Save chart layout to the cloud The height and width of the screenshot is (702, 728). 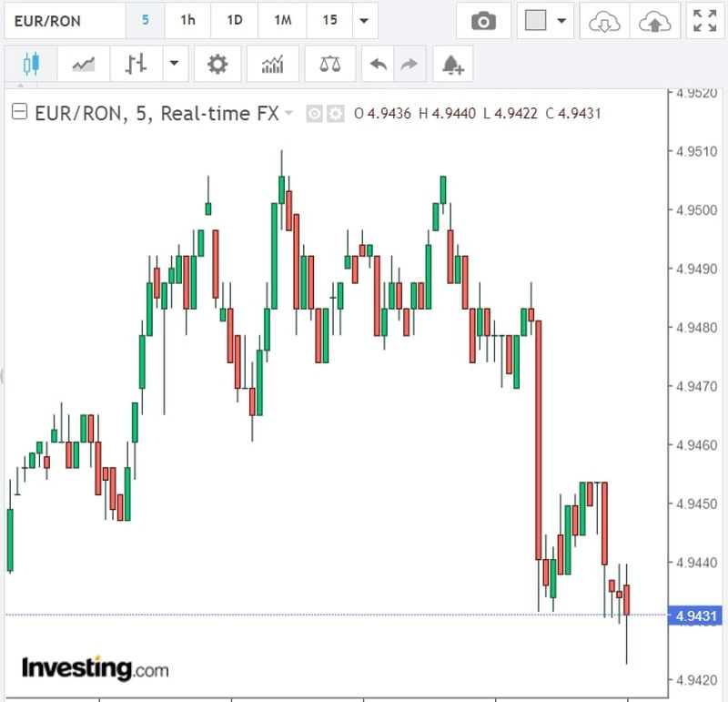[x=654, y=21]
